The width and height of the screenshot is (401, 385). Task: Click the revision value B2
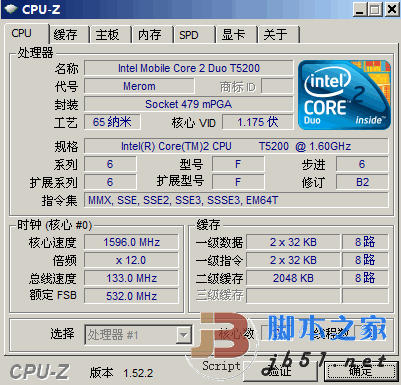(362, 182)
